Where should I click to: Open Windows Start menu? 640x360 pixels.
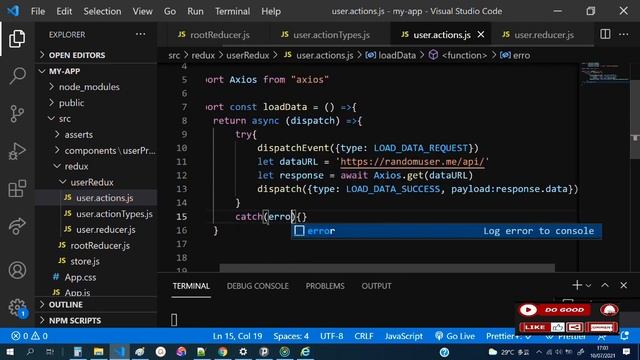coord(10,351)
